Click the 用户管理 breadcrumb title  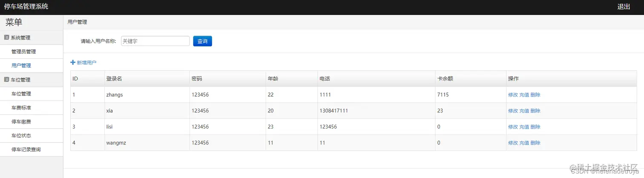click(77, 22)
